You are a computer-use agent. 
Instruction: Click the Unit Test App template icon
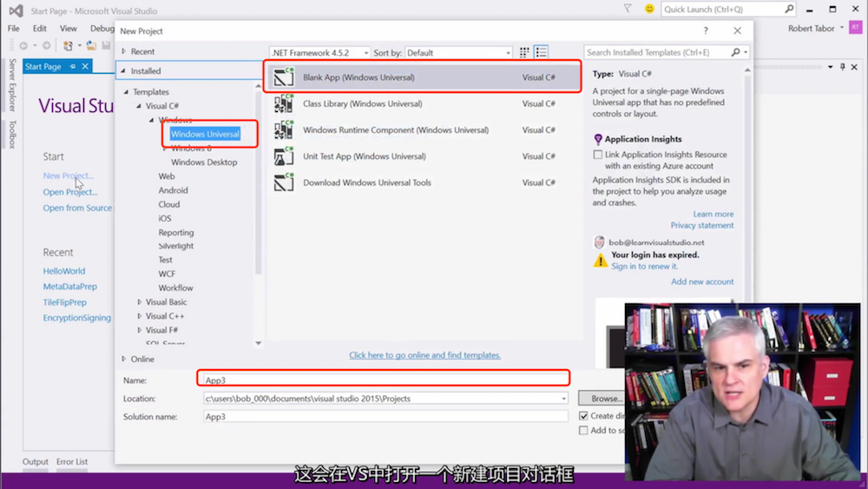(x=284, y=156)
